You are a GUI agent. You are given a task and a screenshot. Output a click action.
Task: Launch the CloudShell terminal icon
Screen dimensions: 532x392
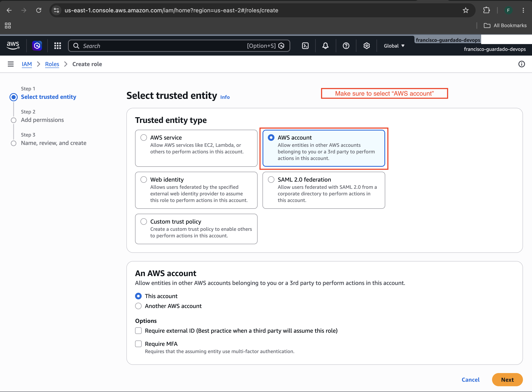pos(305,46)
